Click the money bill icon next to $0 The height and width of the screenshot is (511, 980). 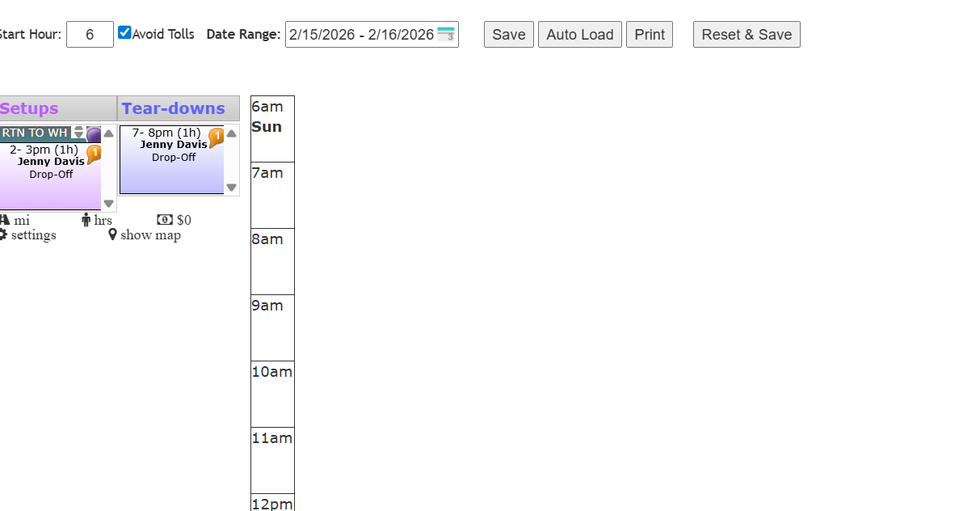click(x=165, y=220)
